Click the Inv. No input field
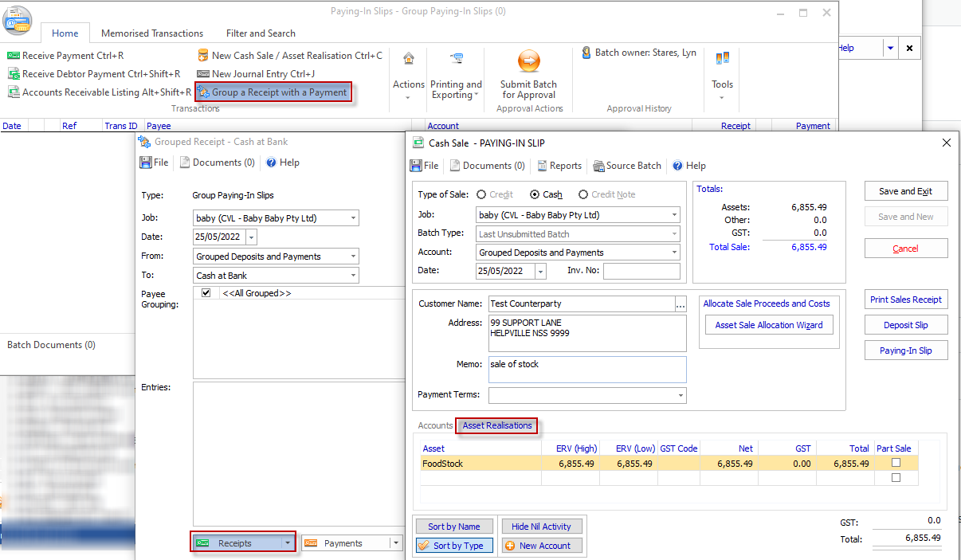961x560 pixels. 641,272
